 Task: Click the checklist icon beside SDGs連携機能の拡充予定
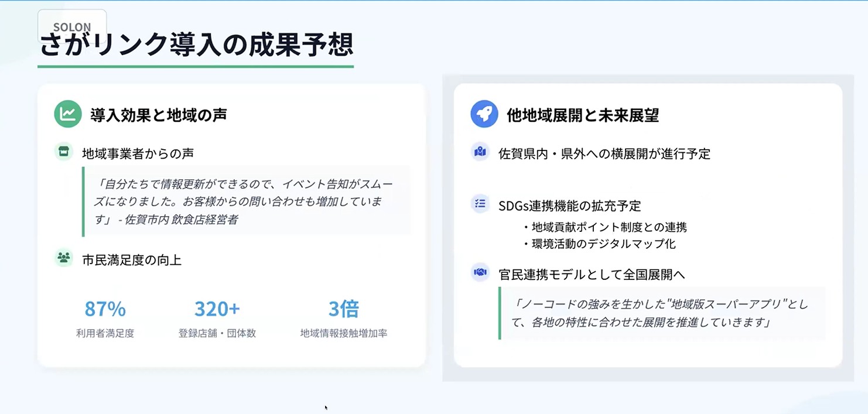click(480, 204)
